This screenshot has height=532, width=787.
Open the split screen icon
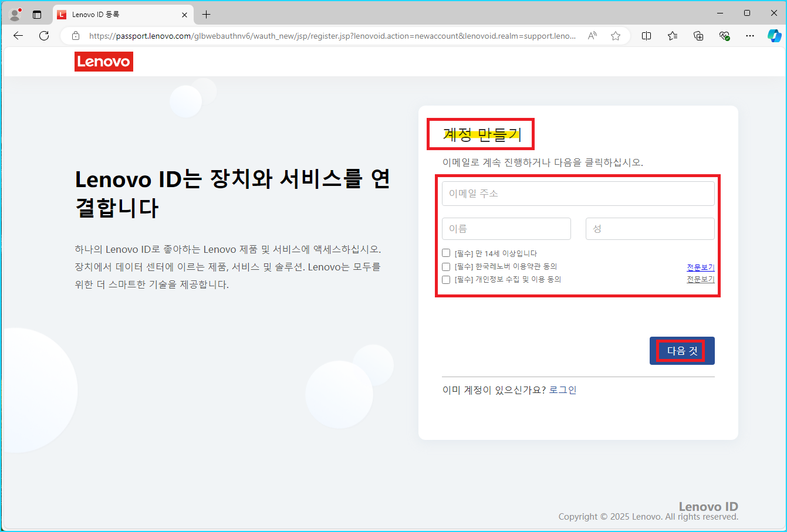647,36
